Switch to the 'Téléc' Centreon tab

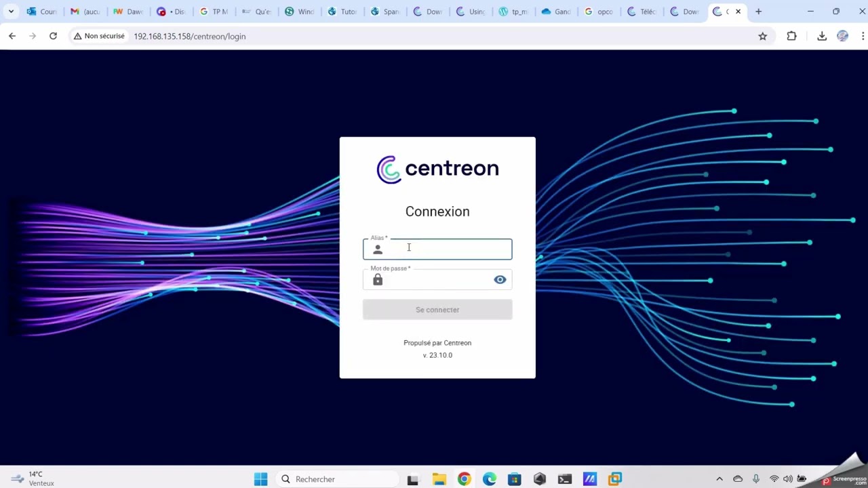tap(642, 12)
